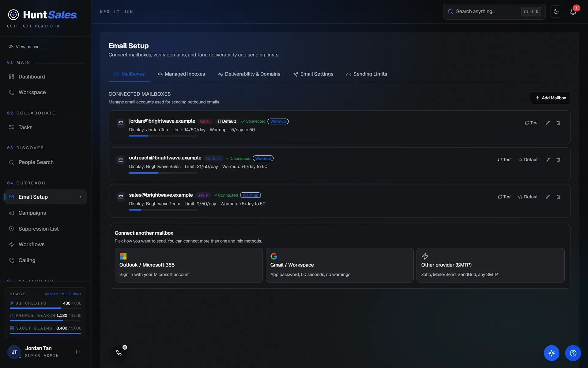The image size is (588, 368).
Task: Set sales@brightwave.example as Default
Action: click(529, 197)
